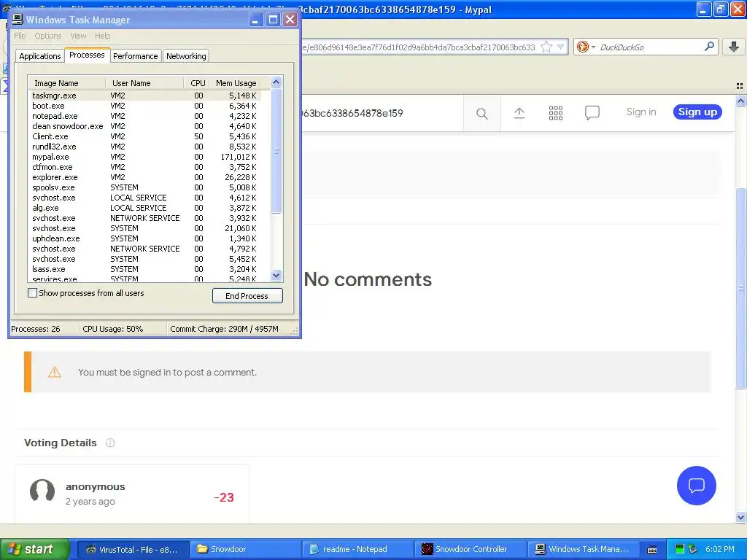Image resolution: width=747 pixels, height=560 pixels.
Task: Switch to the Networking tab
Action: [x=186, y=56]
